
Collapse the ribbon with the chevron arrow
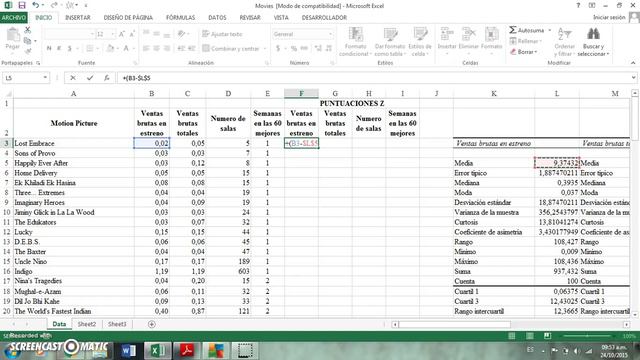click(633, 63)
